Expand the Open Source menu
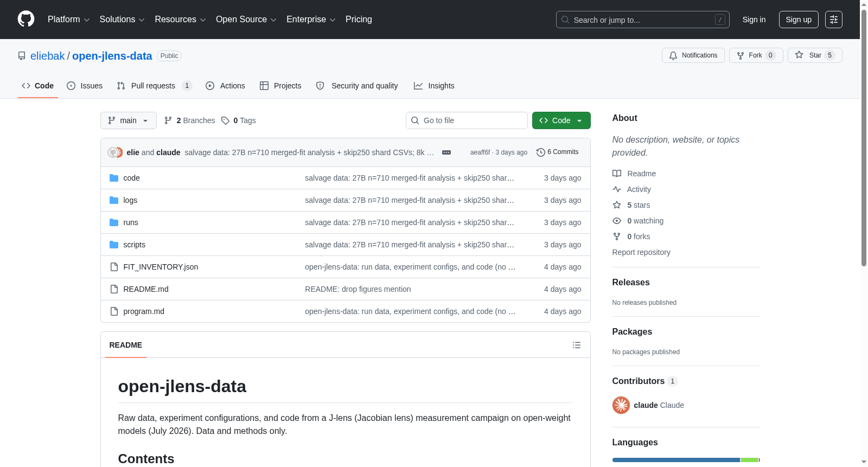This screenshot has width=868, height=467. tap(246, 20)
